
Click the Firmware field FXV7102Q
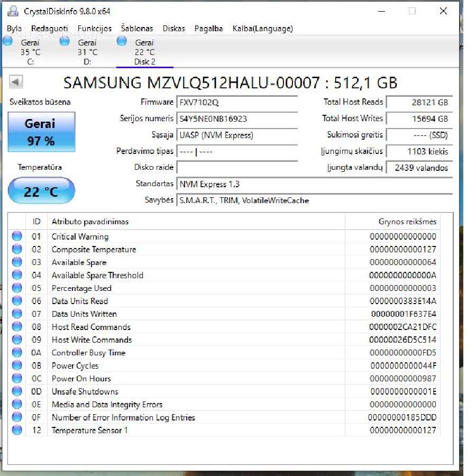coord(237,102)
